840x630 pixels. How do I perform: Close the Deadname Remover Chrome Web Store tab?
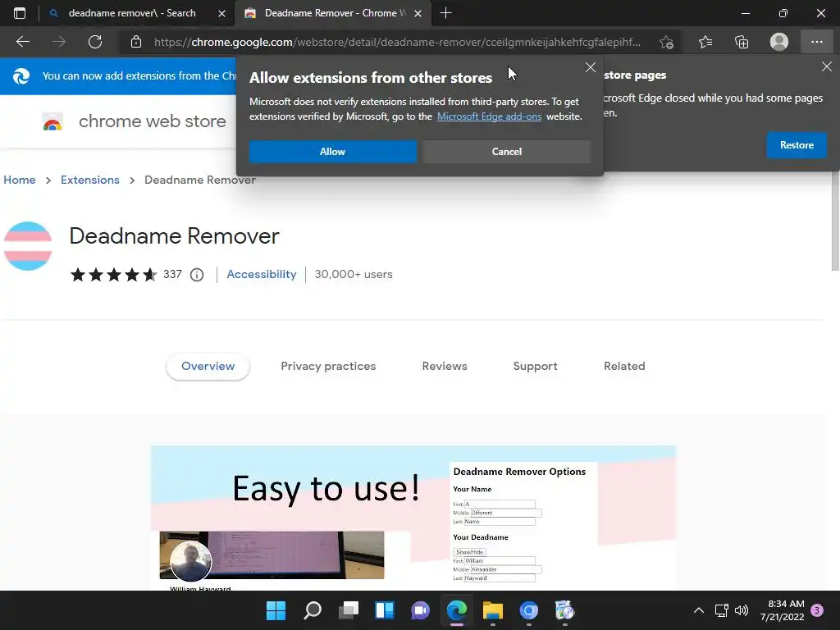pyautogui.click(x=418, y=13)
